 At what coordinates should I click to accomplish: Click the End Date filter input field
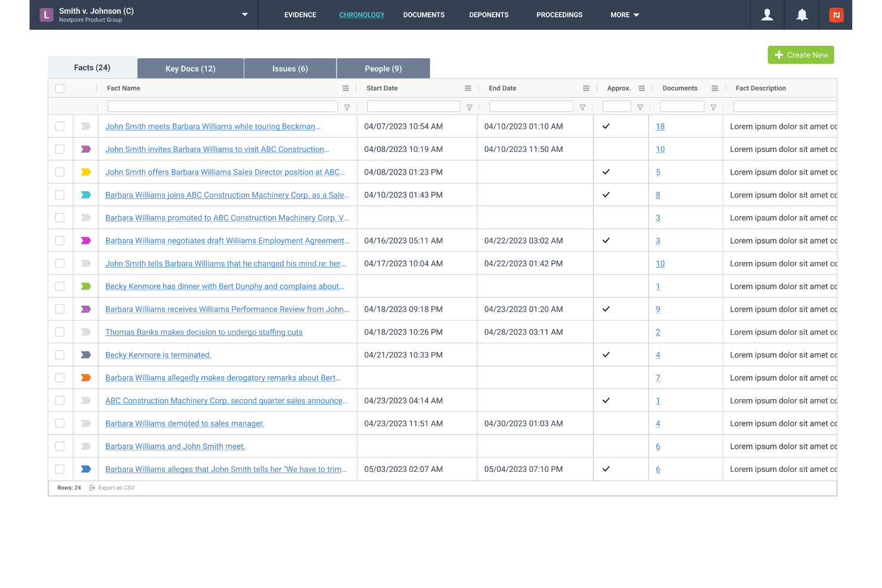531,107
